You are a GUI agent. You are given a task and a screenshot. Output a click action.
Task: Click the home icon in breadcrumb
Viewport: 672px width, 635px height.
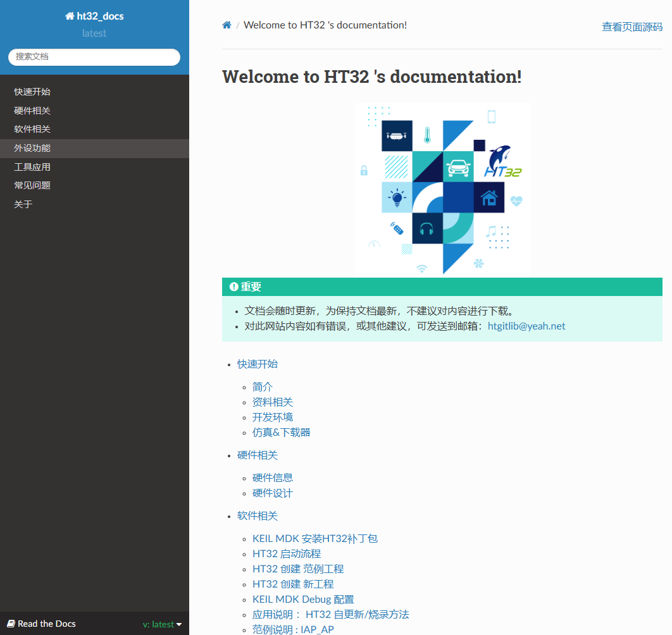(227, 25)
